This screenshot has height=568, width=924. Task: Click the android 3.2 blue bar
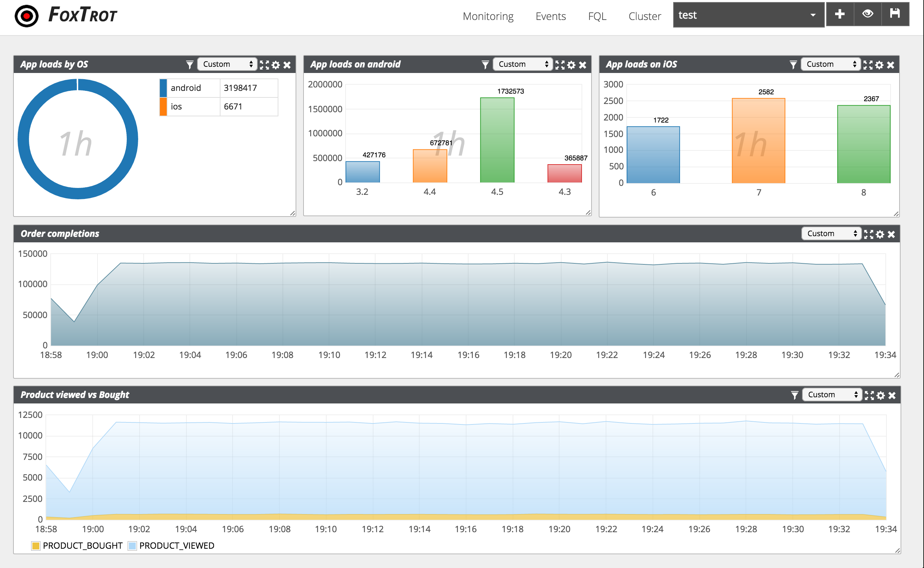[x=362, y=172]
